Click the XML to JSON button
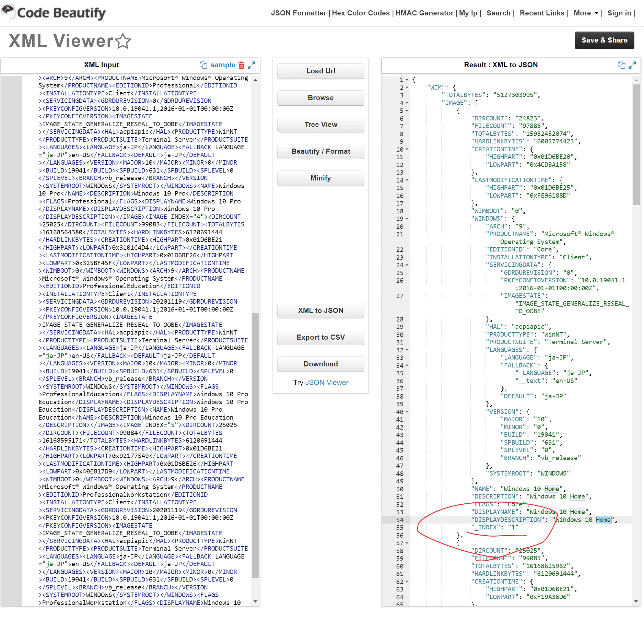Image resolution: width=644 pixels, height=644 pixels. tap(320, 311)
